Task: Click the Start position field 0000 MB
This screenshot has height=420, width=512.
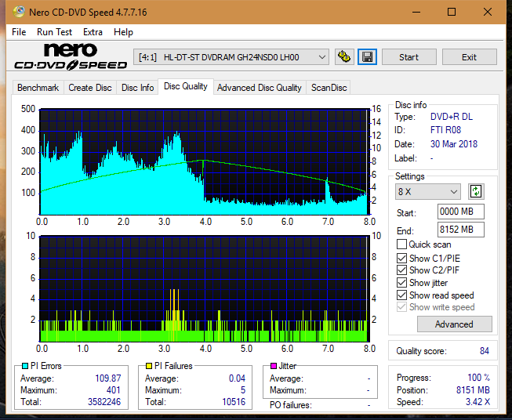Action: 461,212
